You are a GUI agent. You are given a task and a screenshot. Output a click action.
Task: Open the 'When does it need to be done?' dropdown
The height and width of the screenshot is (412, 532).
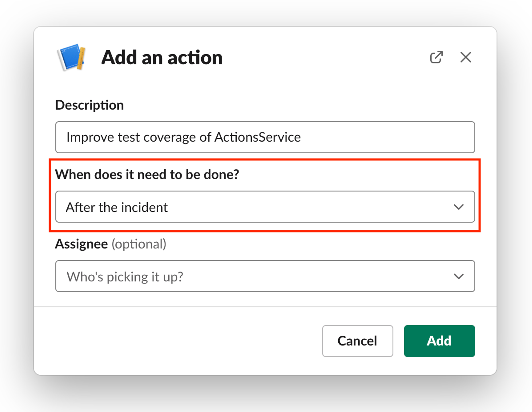[x=265, y=207]
